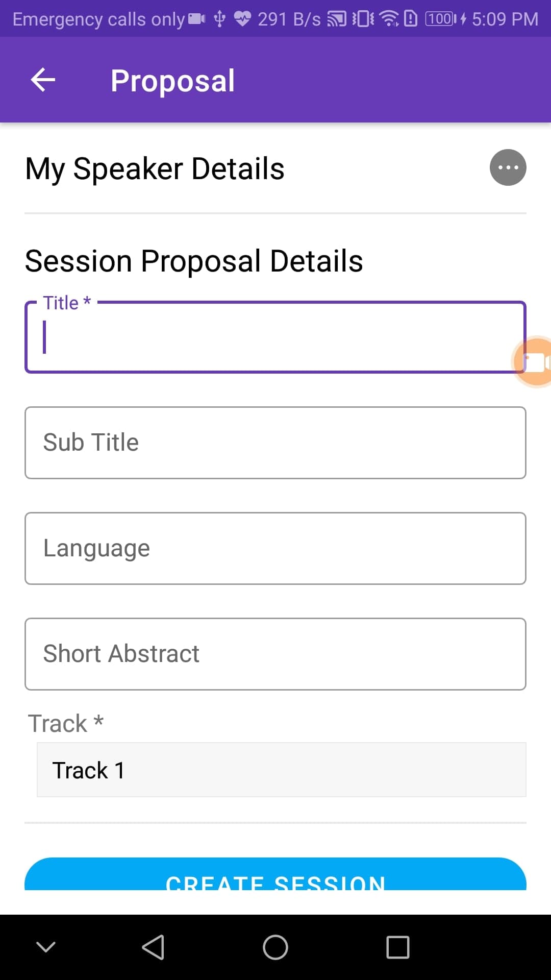Tap the battery indicator in the status bar
Image resolution: width=551 pixels, height=980 pixels.
pos(441,19)
